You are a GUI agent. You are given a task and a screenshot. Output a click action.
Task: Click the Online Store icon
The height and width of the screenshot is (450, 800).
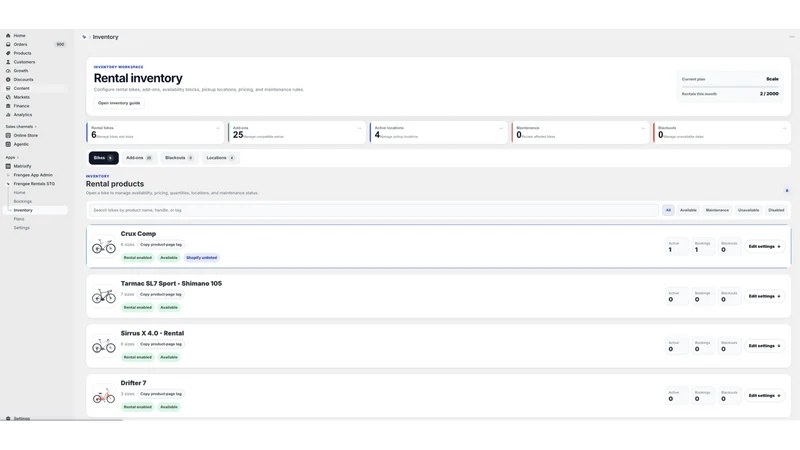point(8,135)
